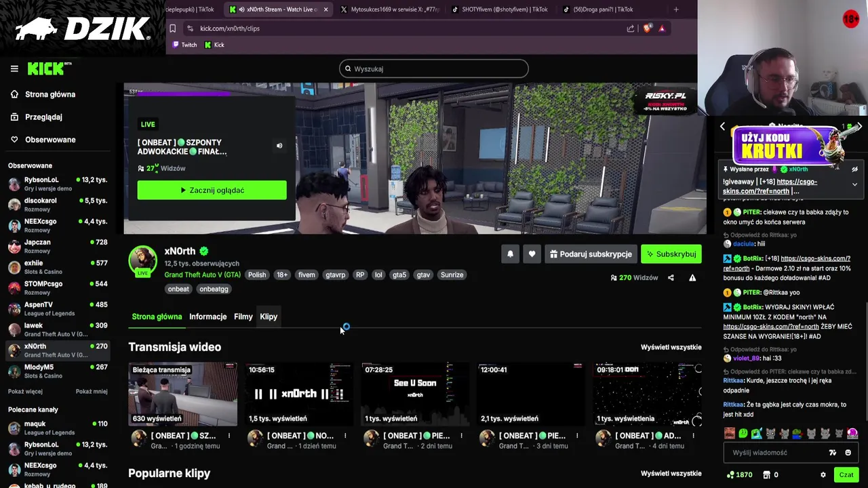Open emoji picker in chat input
Screen dimensions: 868x488
[848, 453]
